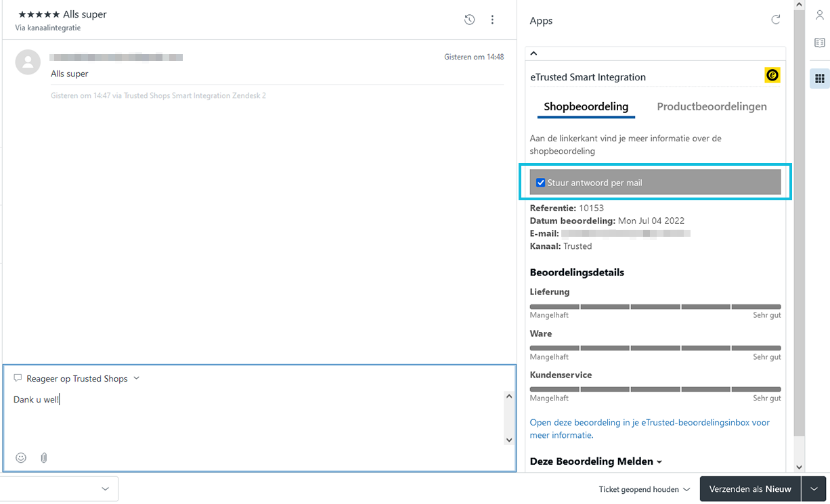The width and height of the screenshot is (830, 504).
Task: Click message source line via Trusted Shops
Action: 158,96
